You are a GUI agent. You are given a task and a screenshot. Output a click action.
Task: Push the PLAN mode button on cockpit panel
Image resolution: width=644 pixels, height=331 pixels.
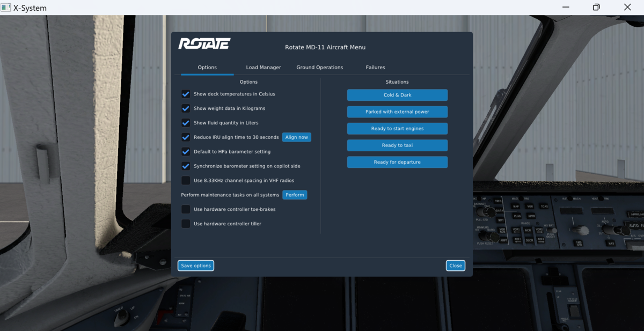(x=517, y=216)
